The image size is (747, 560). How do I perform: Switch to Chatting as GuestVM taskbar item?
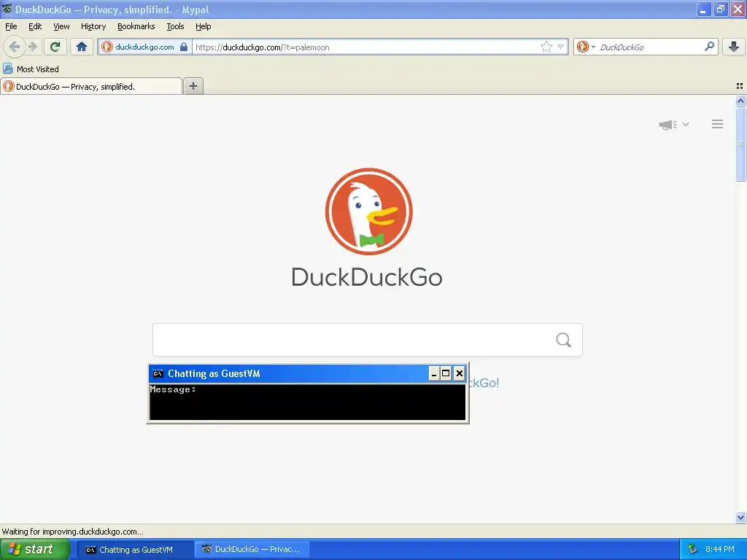point(135,550)
